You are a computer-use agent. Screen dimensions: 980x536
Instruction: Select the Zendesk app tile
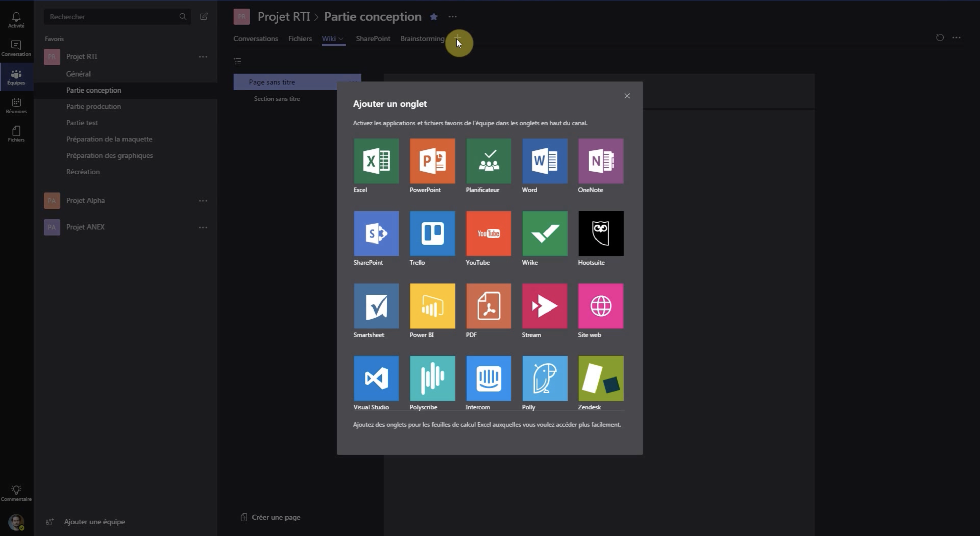coord(601,378)
